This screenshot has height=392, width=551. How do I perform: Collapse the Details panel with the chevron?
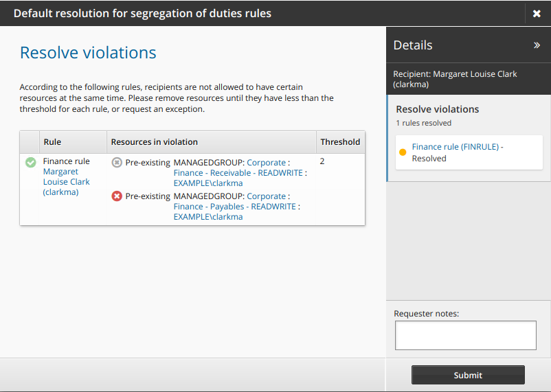(537, 45)
